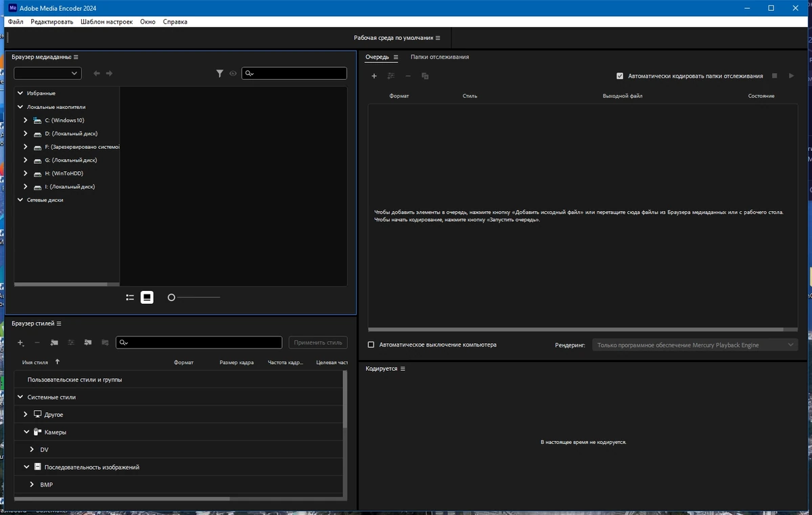Click the Add Source plus icon in Queue
The image size is (812, 515).
pyautogui.click(x=374, y=76)
